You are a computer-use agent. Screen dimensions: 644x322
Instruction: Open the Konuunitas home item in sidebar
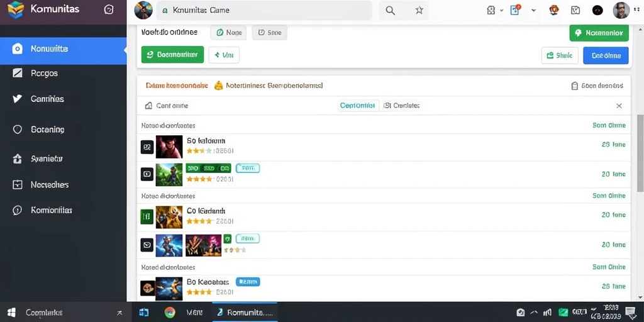click(x=64, y=49)
